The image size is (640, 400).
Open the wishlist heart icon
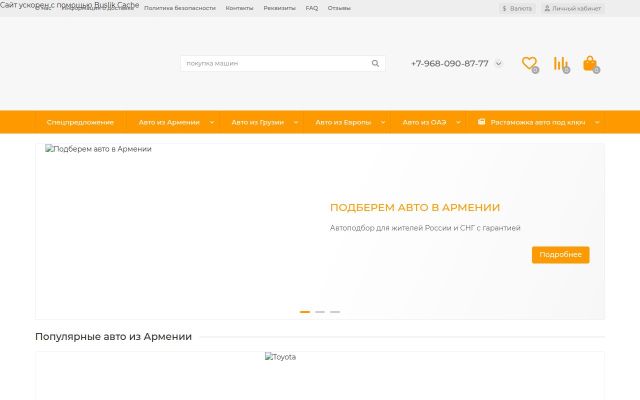(529, 64)
